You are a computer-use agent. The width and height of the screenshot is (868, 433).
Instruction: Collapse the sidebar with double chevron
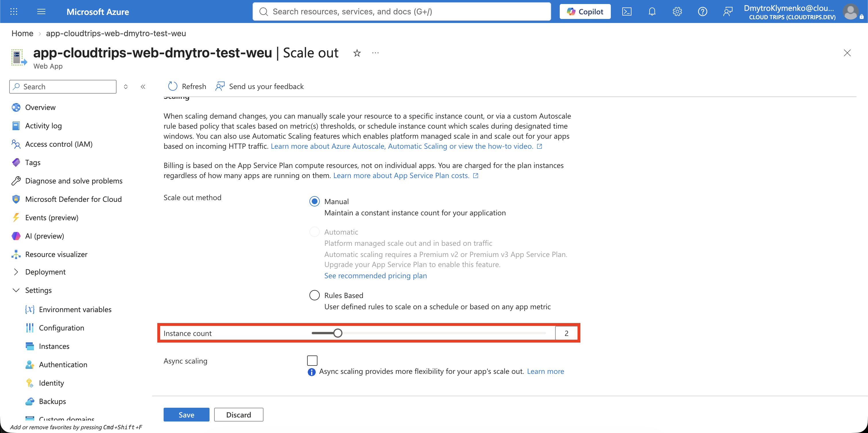tap(143, 87)
